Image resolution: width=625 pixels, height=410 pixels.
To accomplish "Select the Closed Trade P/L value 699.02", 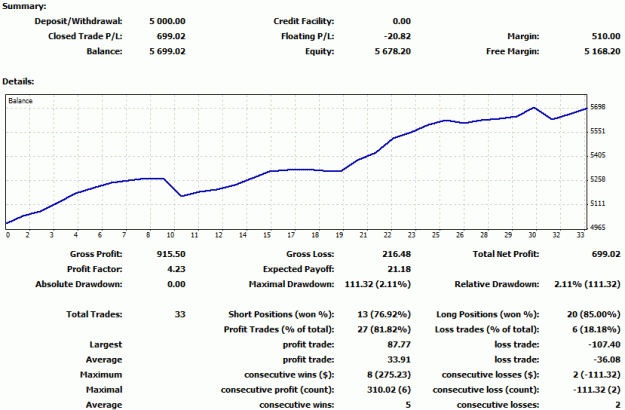I will 171,36.
